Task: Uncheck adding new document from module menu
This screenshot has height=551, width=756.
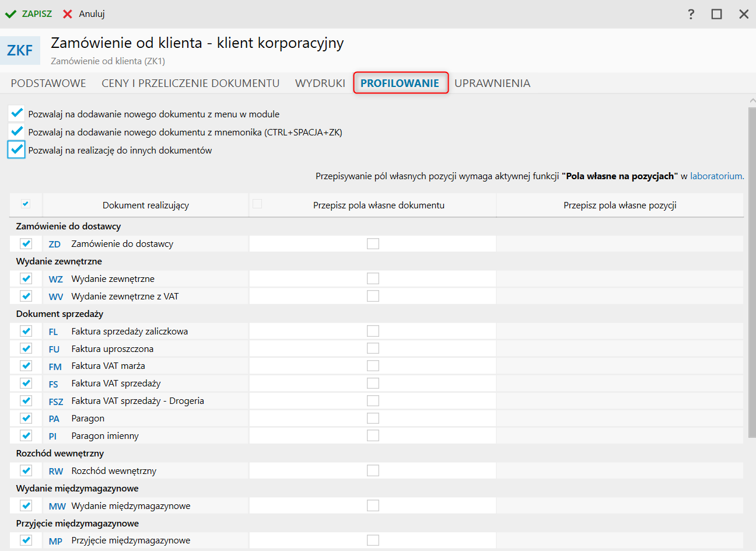Action: (17, 113)
